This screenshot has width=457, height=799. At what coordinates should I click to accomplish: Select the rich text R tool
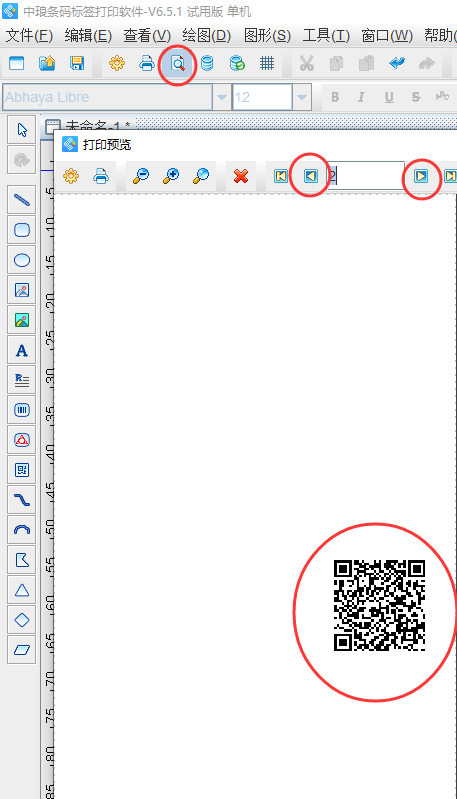tap(21, 380)
